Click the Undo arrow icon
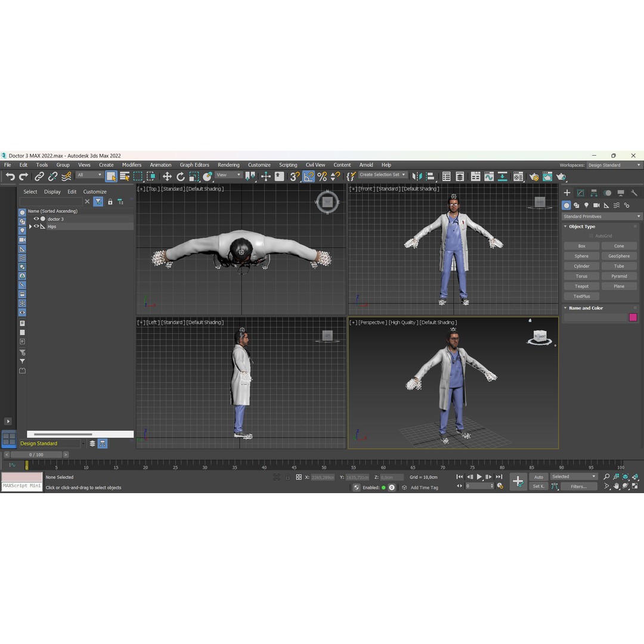This screenshot has width=644, height=644. pyautogui.click(x=10, y=177)
